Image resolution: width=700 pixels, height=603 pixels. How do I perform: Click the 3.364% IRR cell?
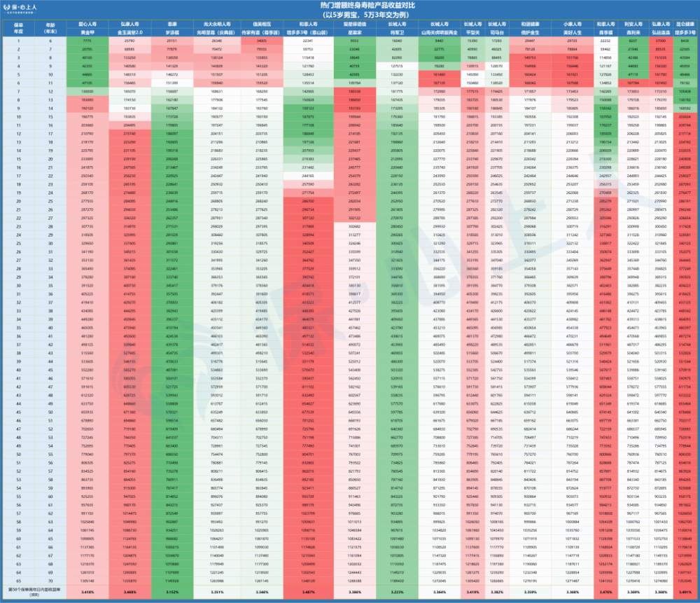tap(440, 592)
